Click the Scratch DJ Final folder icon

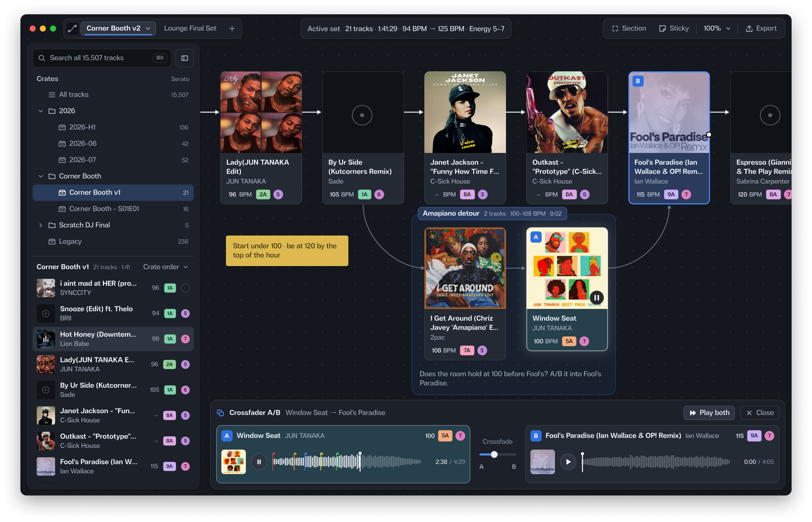(52, 225)
